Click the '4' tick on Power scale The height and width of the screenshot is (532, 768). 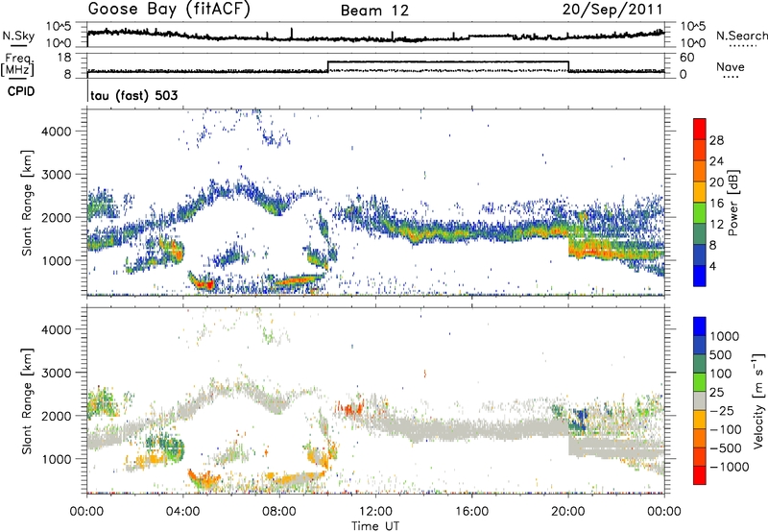712,266
